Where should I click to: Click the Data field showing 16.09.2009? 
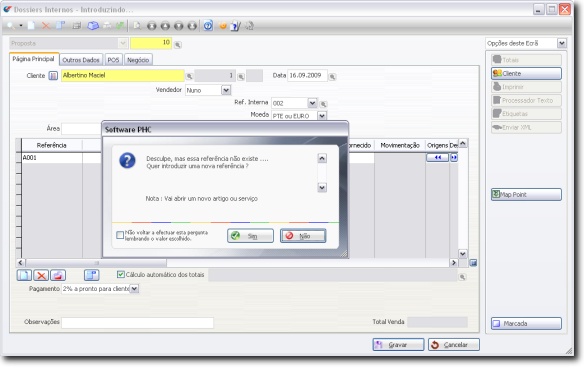click(307, 76)
